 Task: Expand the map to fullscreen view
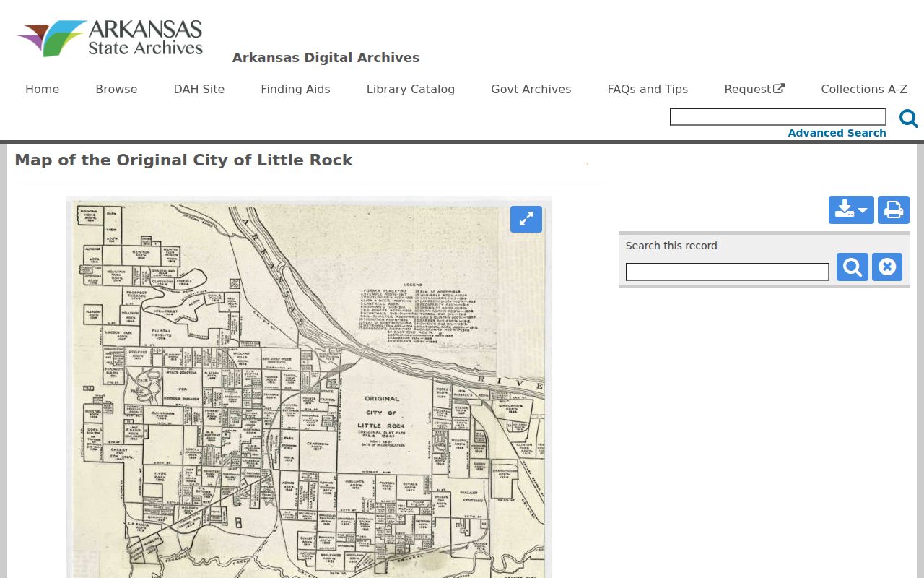point(526,219)
